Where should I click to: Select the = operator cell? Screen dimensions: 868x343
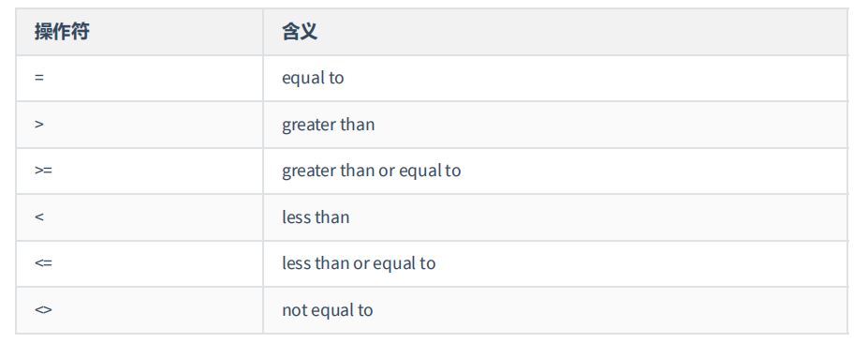pos(140,78)
